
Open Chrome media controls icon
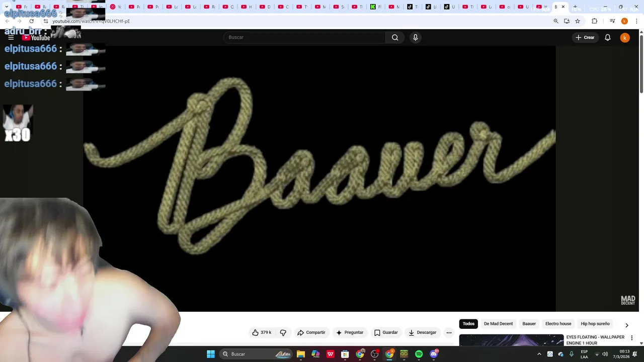click(x=612, y=21)
